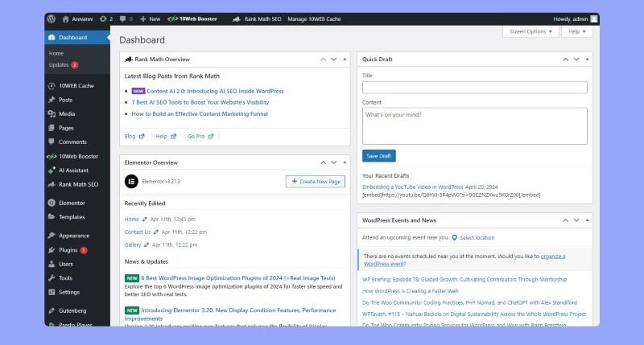Click the location pin icon beside Select location
644x345 pixels.
454,237
